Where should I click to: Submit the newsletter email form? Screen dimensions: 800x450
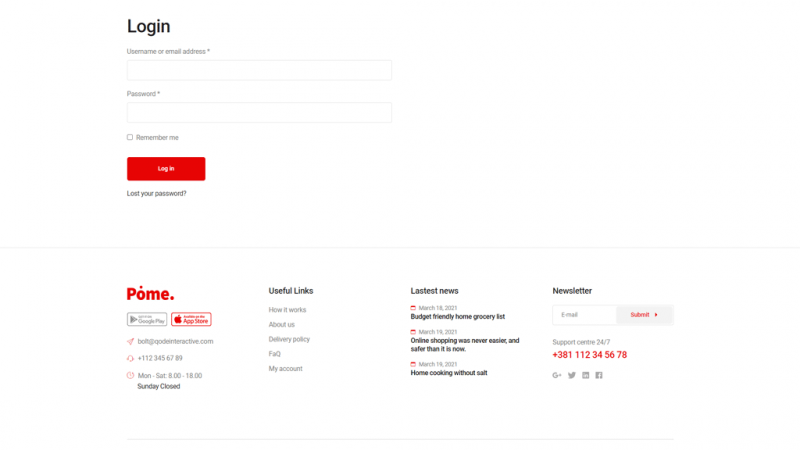pyautogui.click(x=644, y=315)
